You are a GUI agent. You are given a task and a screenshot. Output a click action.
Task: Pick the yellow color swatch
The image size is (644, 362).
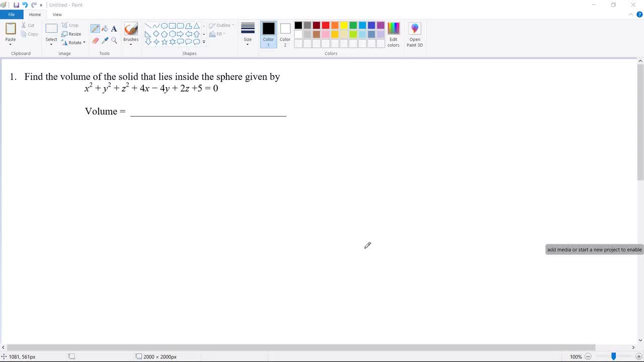tap(344, 25)
